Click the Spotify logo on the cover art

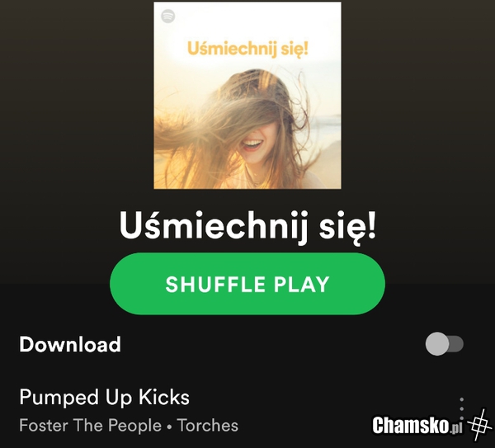pyautogui.click(x=168, y=17)
